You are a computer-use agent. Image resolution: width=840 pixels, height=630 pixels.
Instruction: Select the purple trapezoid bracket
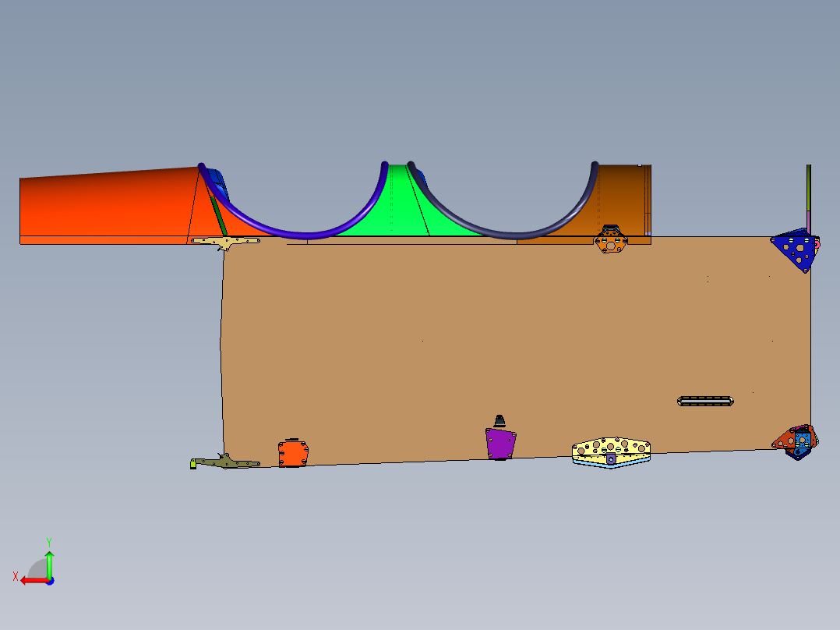point(500,444)
